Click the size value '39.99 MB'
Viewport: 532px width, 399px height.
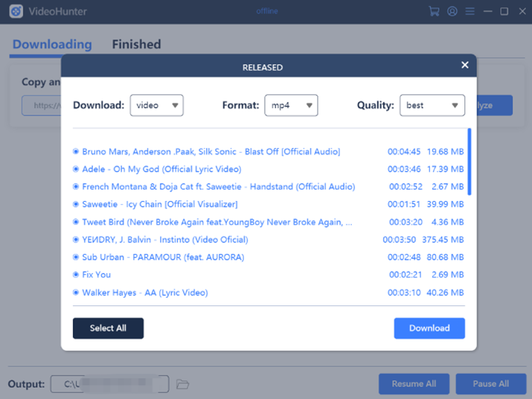[445, 204]
